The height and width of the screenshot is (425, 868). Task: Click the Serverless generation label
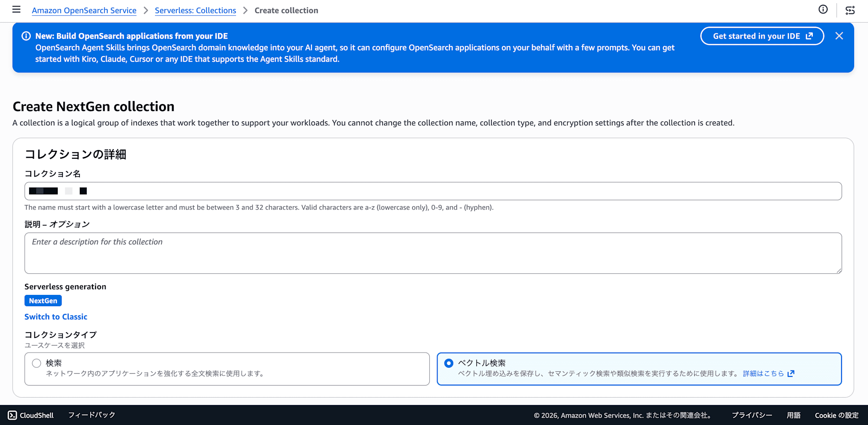[x=66, y=287]
